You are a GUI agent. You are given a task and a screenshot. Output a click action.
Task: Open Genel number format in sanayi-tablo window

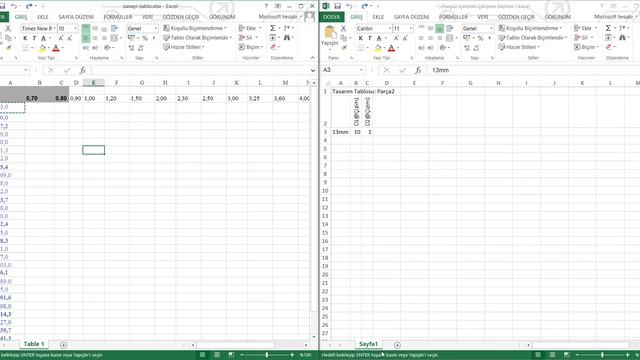[x=142, y=28]
